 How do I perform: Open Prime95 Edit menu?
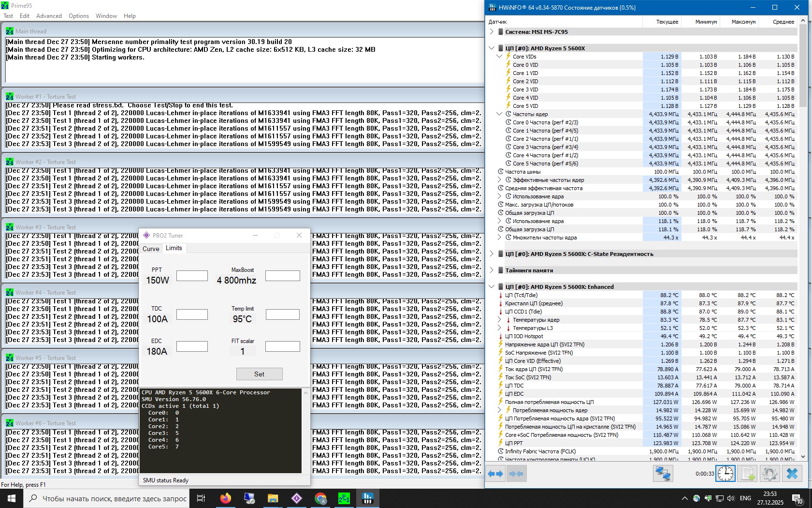tap(25, 16)
